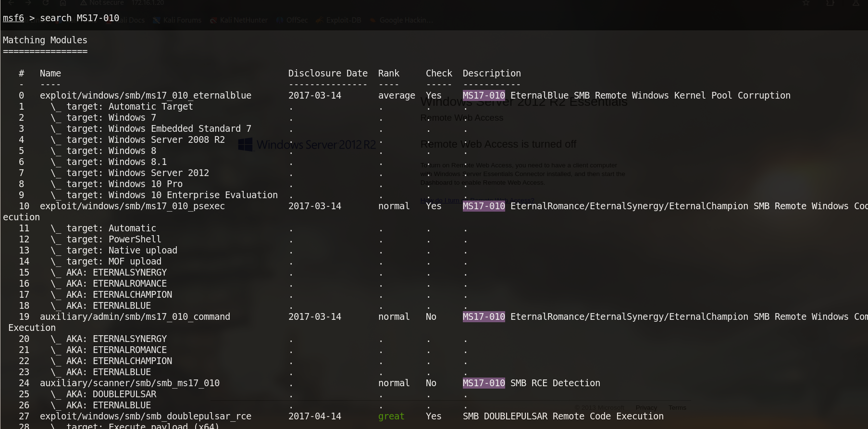Click the browser forward arrow icon
The width and height of the screenshot is (868, 429).
tap(28, 3)
